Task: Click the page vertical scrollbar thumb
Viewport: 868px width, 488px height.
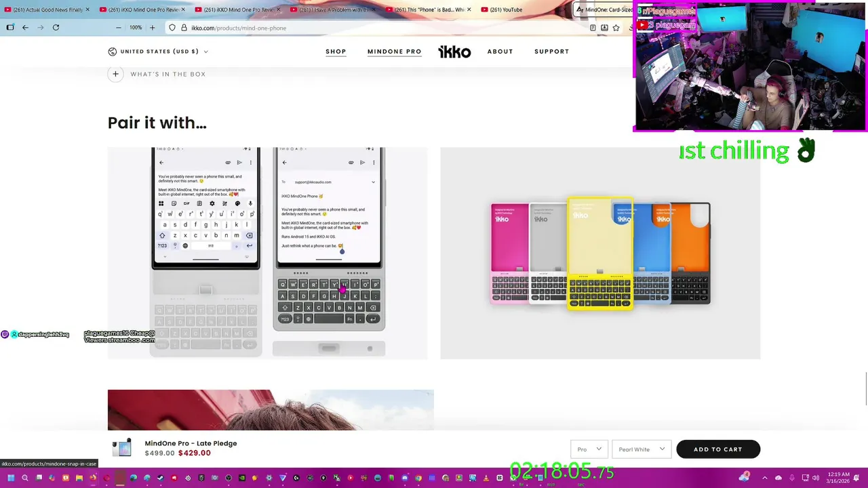Action: tap(865, 390)
